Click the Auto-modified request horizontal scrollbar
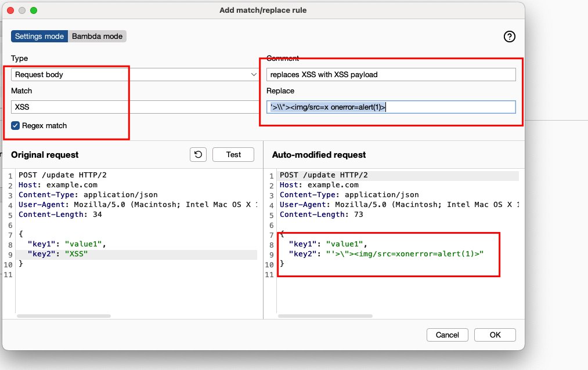 [x=325, y=315]
